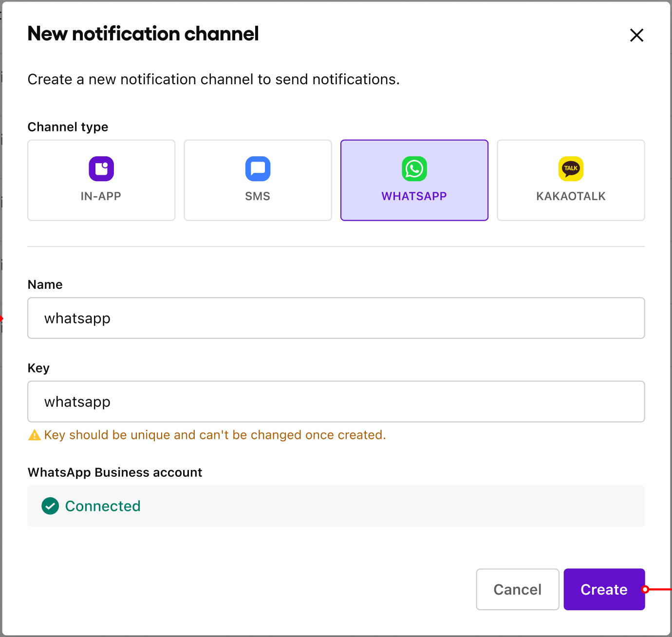Click the blue SMS chat bubble icon
672x637 pixels.
click(x=258, y=169)
